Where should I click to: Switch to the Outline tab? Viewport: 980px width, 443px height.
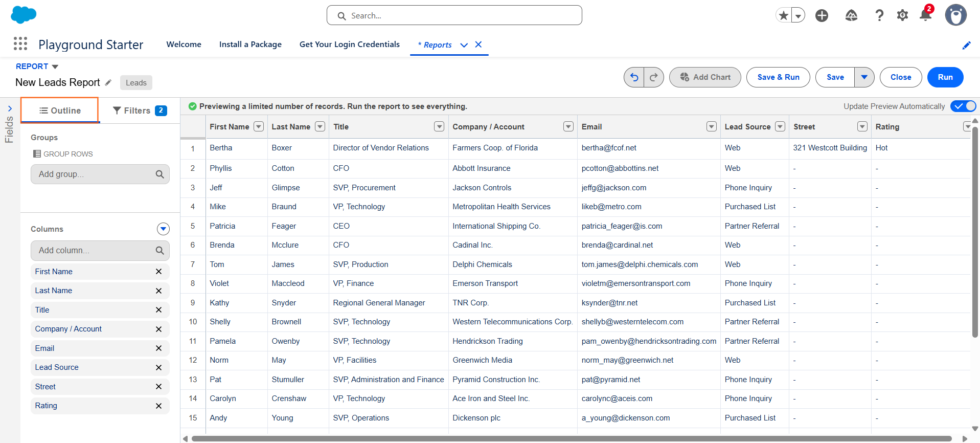click(x=60, y=110)
